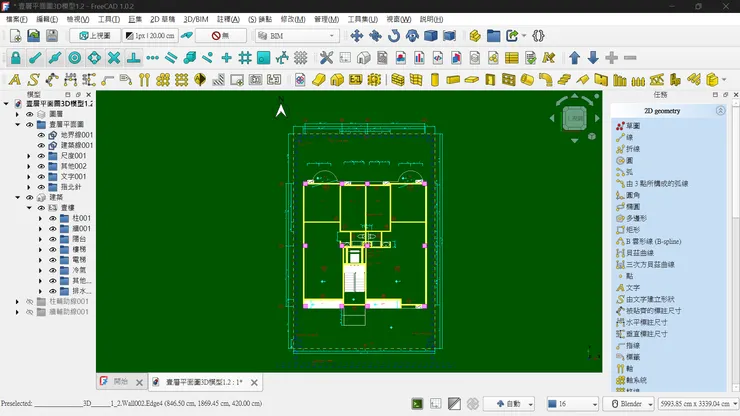Click the blue up arrow toolbar icon
The width and height of the screenshot is (740, 416).
click(x=574, y=58)
